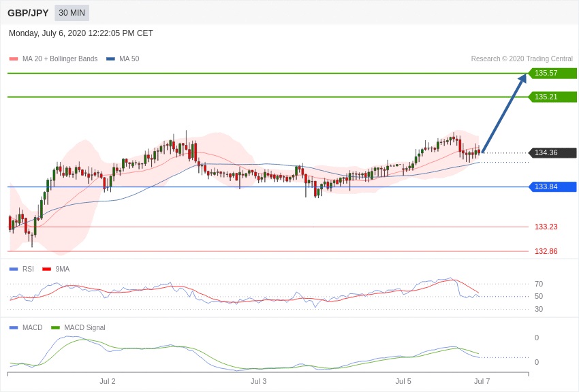Click the 30 MIN timeframe badge
The width and height of the screenshot is (579, 392).
click(x=72, y=13)
